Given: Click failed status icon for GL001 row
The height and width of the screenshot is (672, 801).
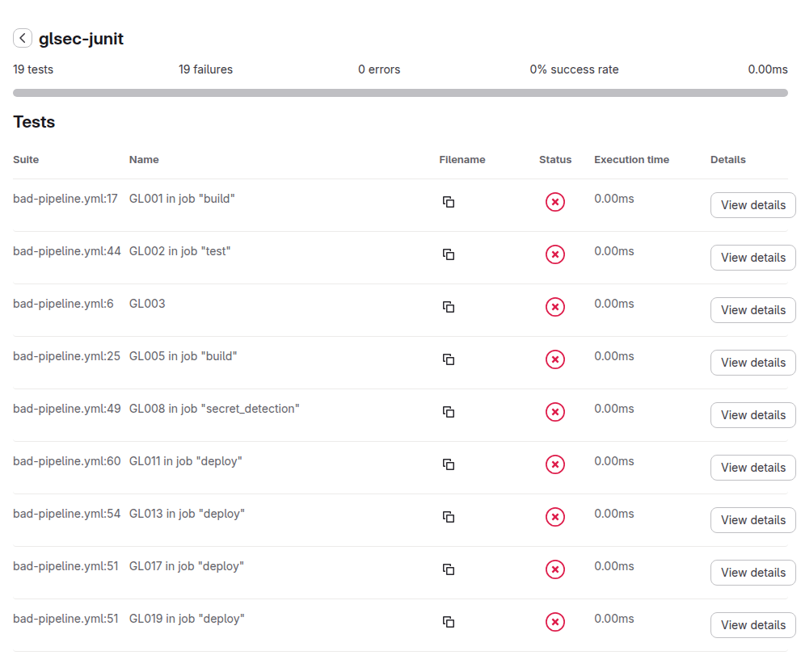Looking at the screenshot, I should point(555,202).
